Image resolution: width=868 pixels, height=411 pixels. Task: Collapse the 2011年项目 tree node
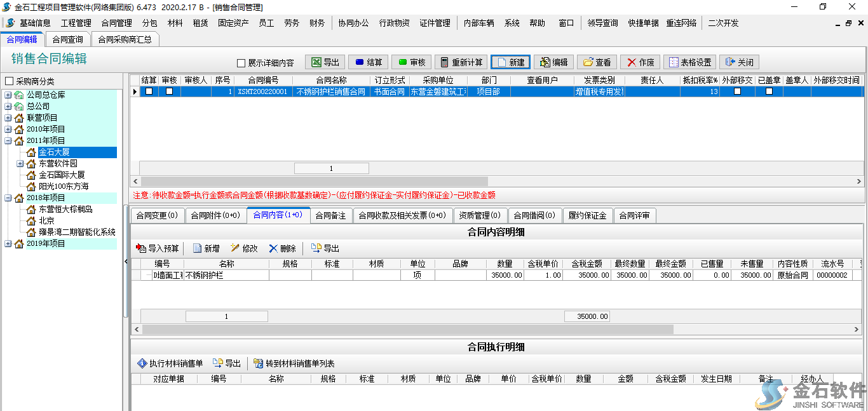[x=8, y=140]
